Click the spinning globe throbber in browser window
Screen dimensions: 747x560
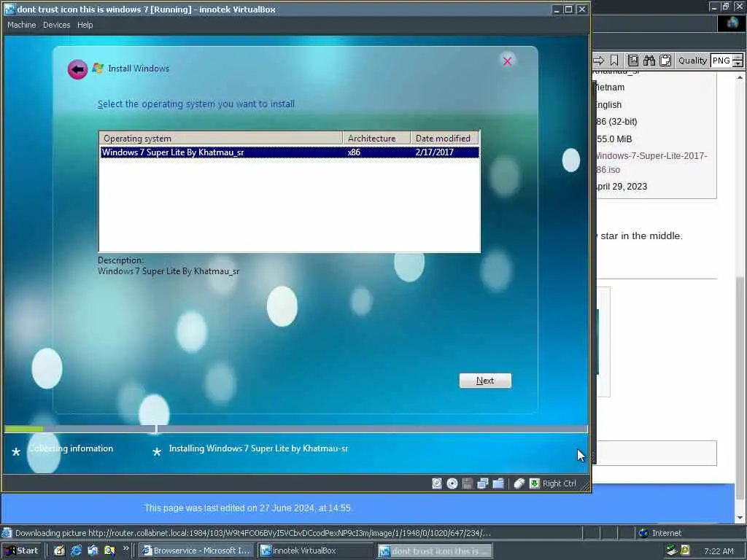[732, 23]
